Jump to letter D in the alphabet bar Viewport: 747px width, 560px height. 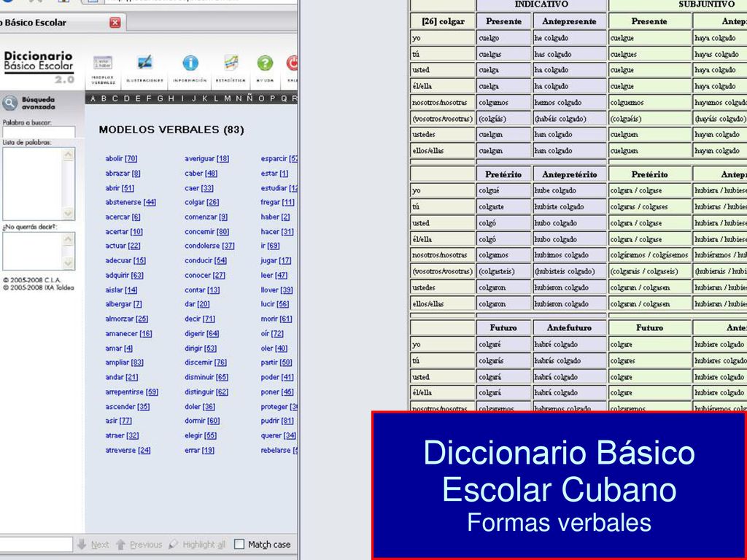click(x=126, y=98)
